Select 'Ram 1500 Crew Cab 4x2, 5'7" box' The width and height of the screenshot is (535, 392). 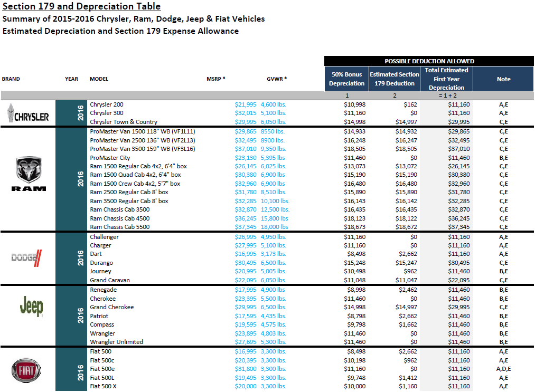(x=135, y=184)
